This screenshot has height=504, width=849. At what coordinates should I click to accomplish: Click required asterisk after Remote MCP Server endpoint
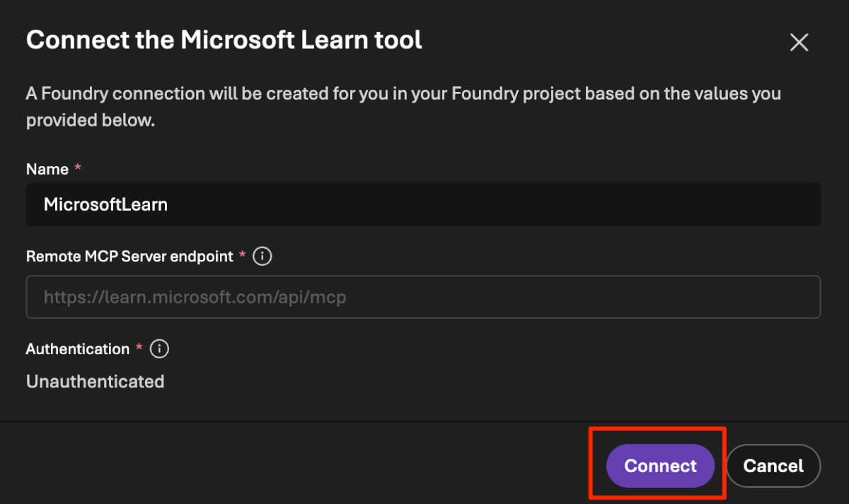243,256
